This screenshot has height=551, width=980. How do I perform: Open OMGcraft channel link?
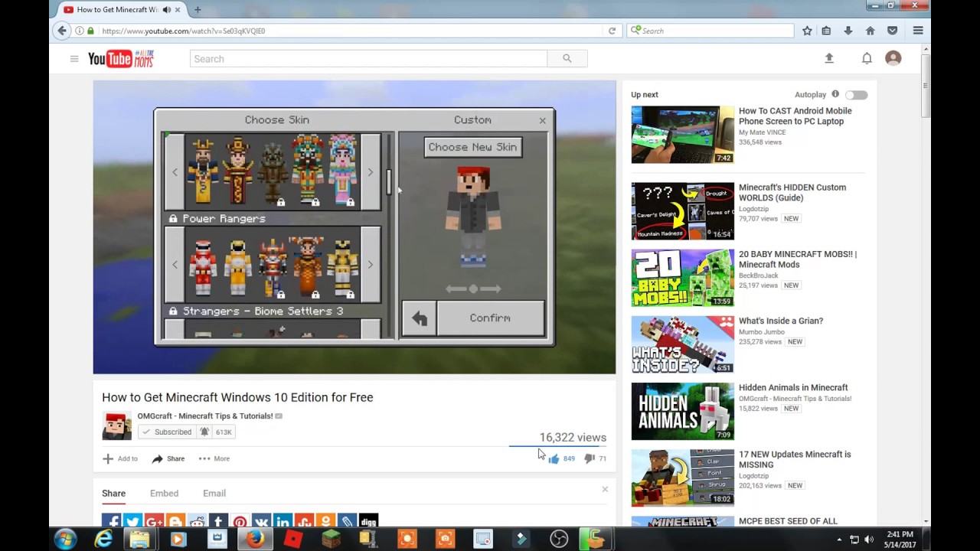205,416
